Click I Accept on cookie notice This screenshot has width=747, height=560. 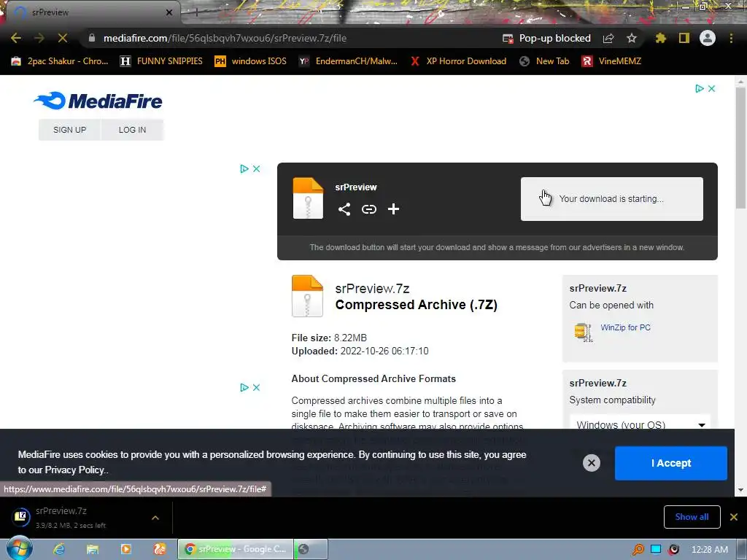[x=671, y=463]
